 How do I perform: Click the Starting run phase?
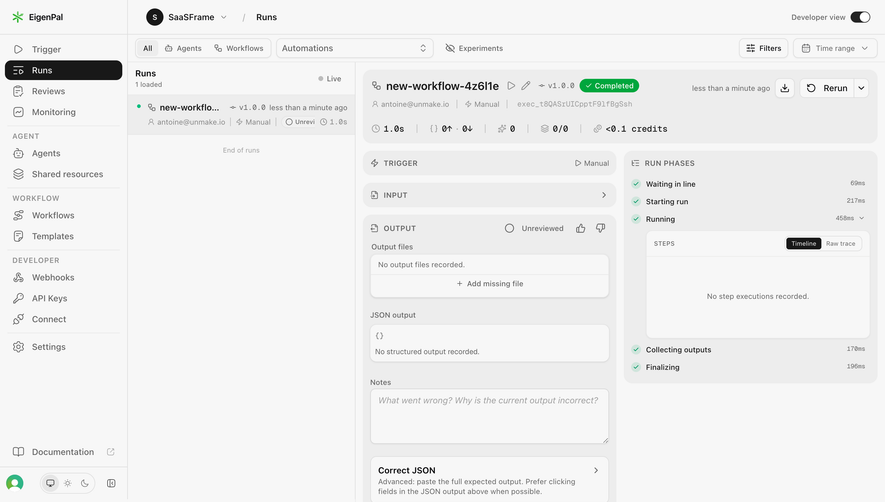[748, 201]
